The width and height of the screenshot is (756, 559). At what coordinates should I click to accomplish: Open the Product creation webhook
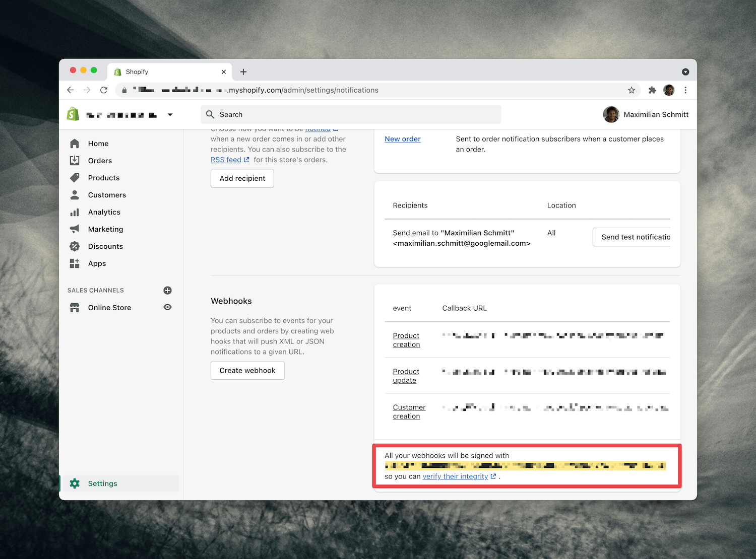tap(406, 340)
